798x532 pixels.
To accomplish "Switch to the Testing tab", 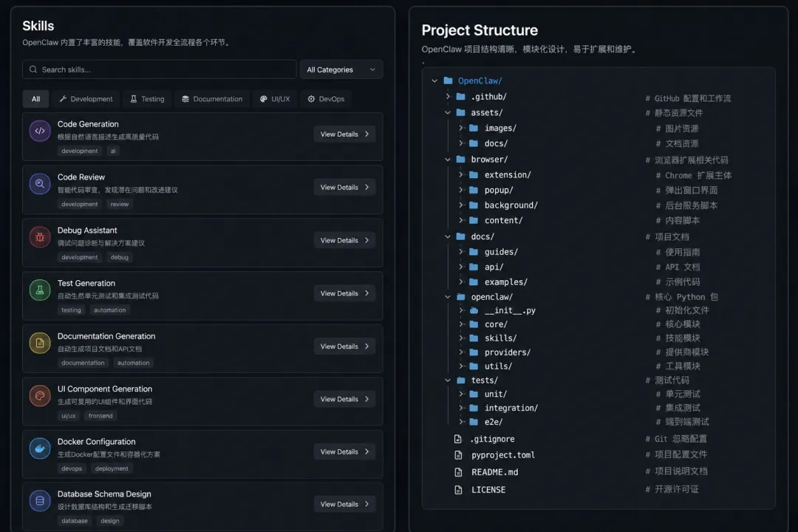I will [147, 99].
